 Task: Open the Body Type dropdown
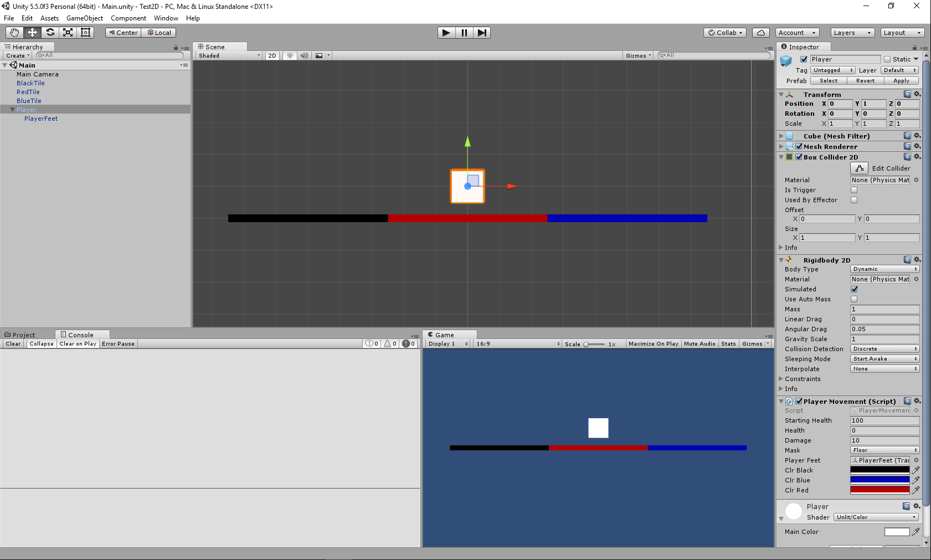coord(884,269)
